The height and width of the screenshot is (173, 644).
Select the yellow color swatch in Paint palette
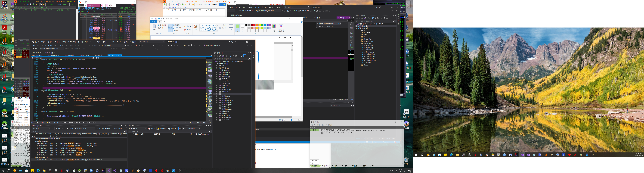click(x=260, y=25)
